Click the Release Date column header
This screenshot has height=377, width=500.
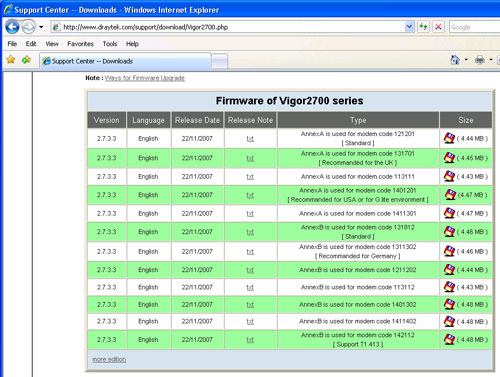[197, 120]
